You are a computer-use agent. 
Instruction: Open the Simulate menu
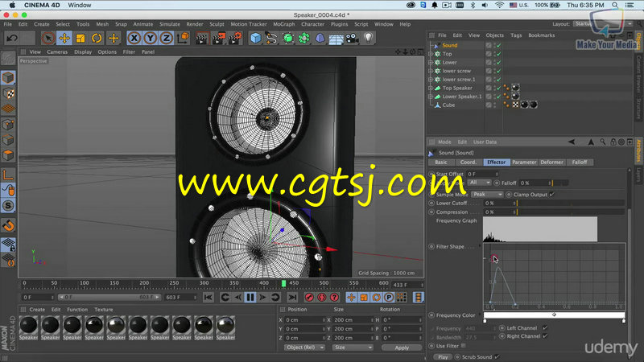point(170,24)
